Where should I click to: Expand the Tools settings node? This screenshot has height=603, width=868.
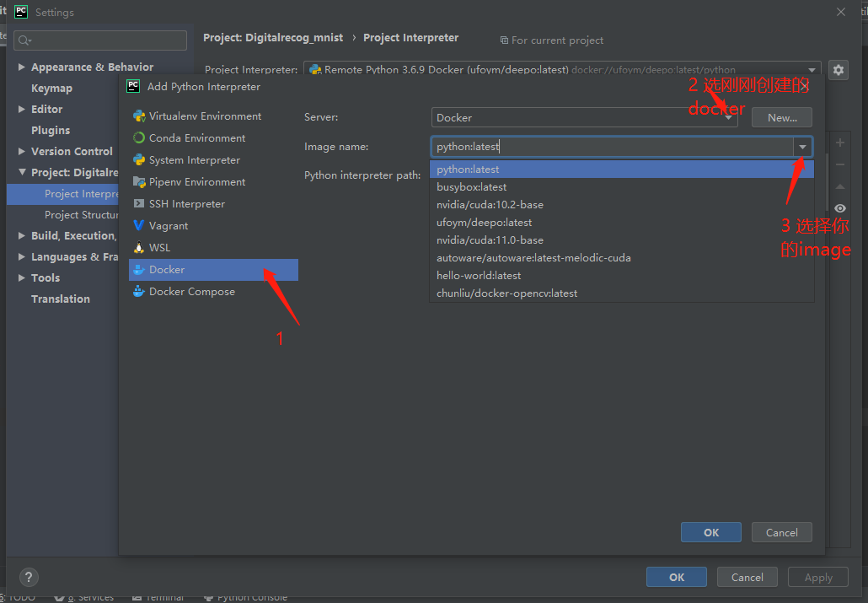point(22,277)
